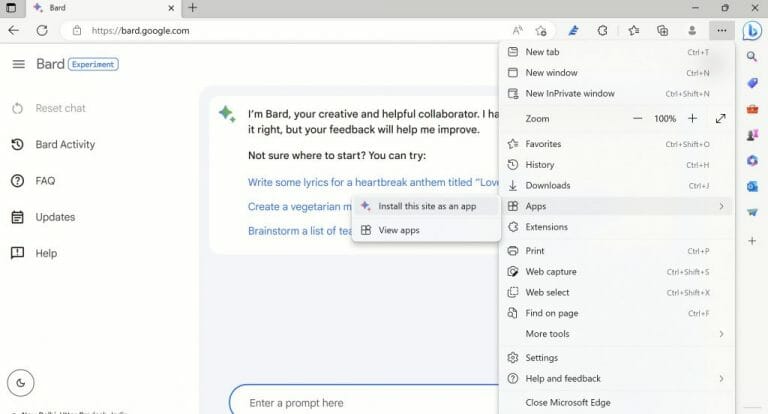Go back using the browser back arrow
This screenshot has height=414, width=768.
pyautogui.click(x=14, y=30)
